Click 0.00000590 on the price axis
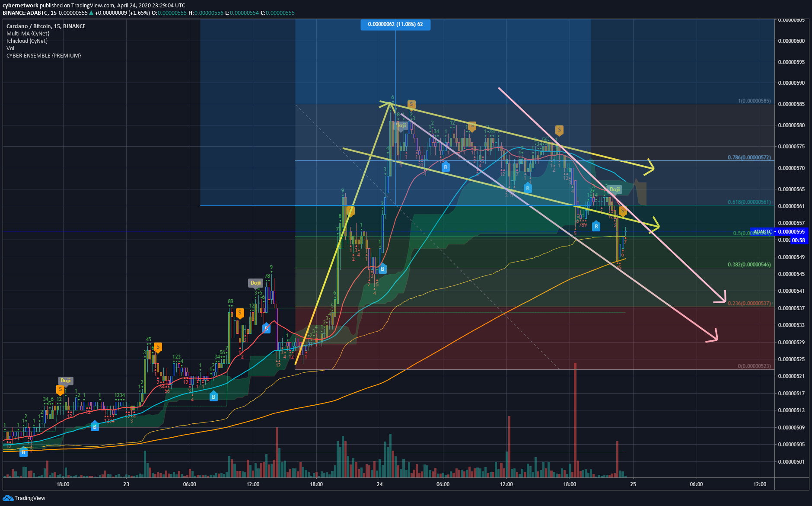Viewport: 812px width, 506px height. [x=791, y=83]
